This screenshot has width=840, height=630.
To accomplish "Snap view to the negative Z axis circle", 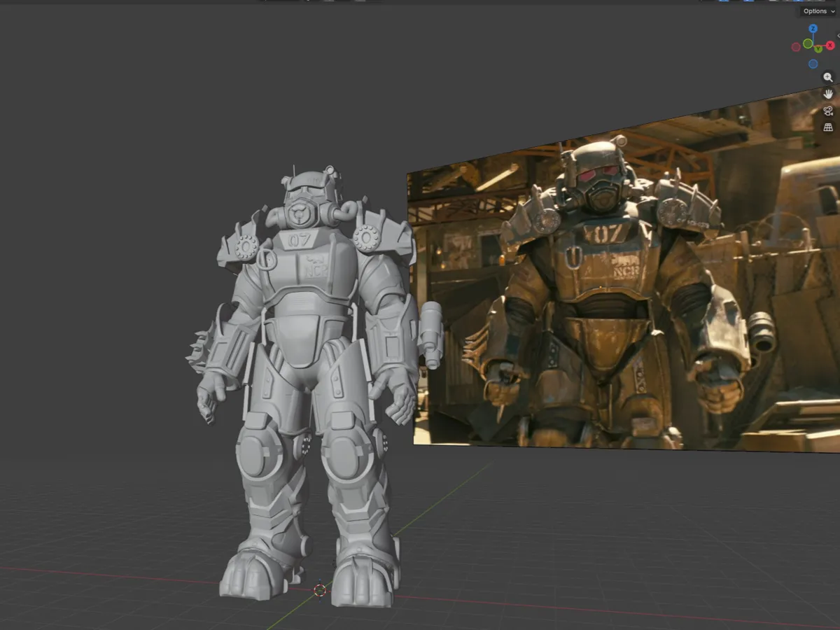I will [813, 64].
